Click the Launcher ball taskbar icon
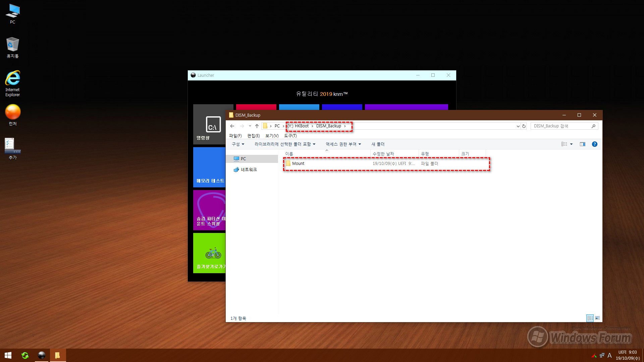 42,355
